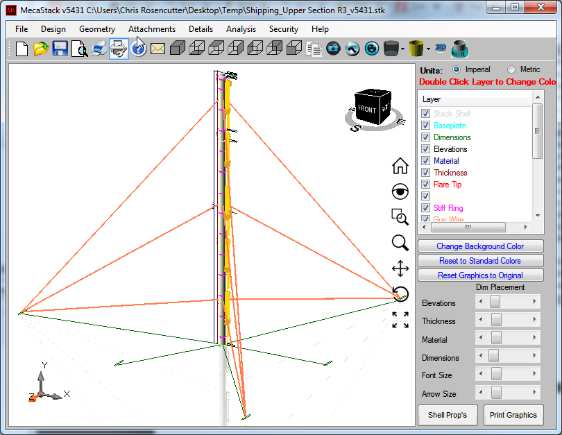The width and height of the screenshot is (562, 435).
Task: Open the dropdown arrow beside the dark cylinder icon
Action: [x=404, y=49]
